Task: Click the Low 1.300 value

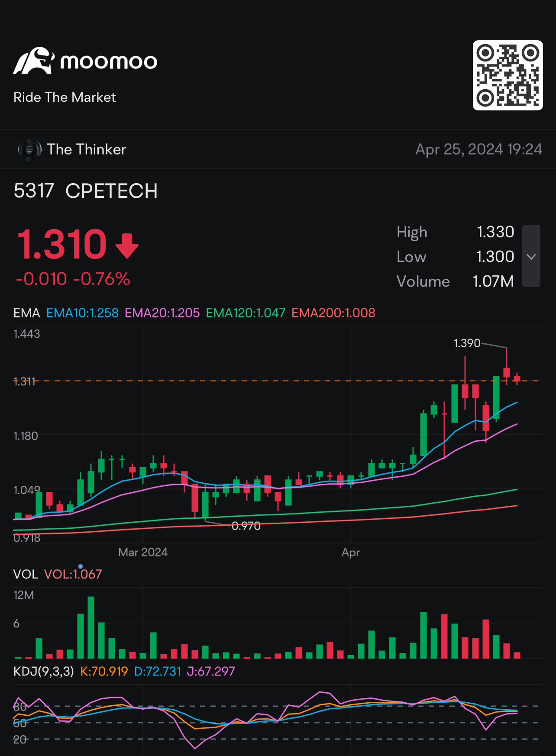Action: click(x=495, y=257)
